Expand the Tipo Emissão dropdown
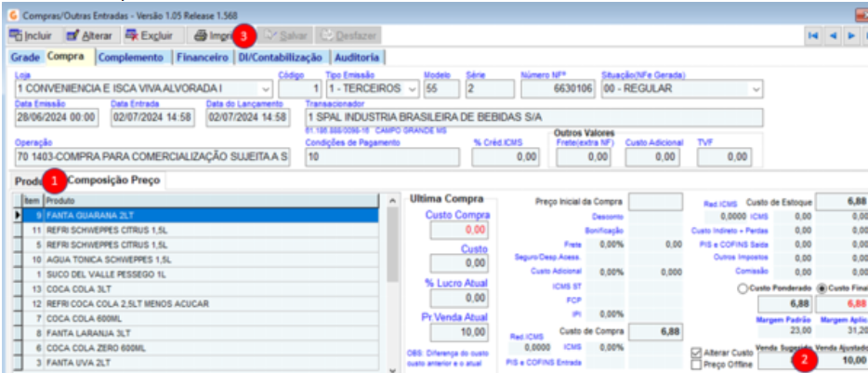Screen dimensions: 868x373 coord(413,88)
